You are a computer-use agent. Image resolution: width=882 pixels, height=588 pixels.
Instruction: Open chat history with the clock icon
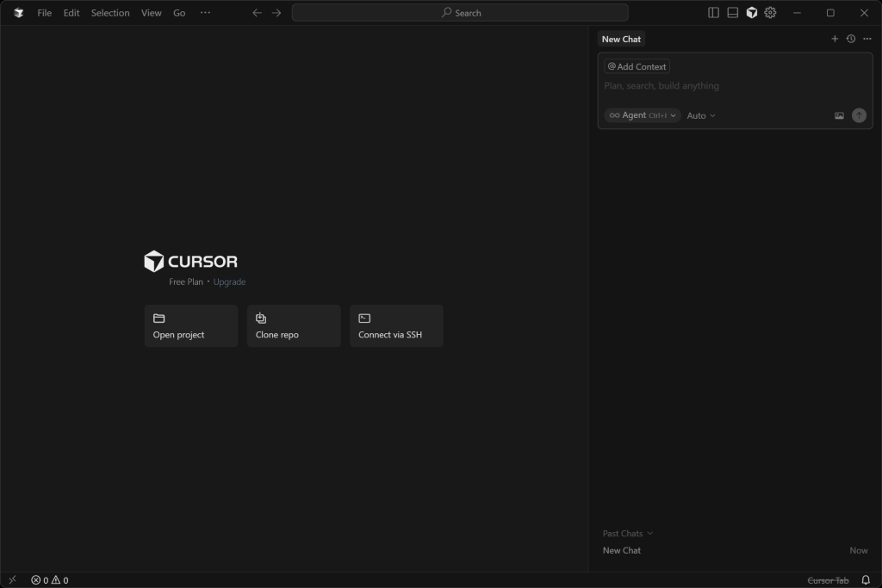[x=851, y=38]
